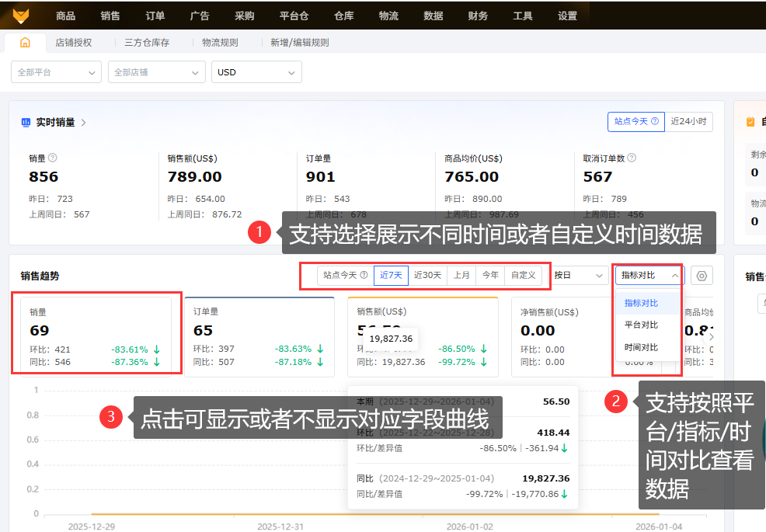
Task: Toggle 销售额(US$) metric card curve
Action: (423, 337)
